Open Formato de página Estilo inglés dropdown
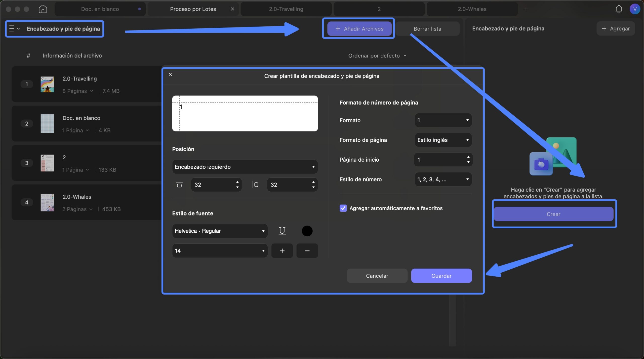Image resolution: width=644 pixels, height=359 pixels. pos(443,140)
